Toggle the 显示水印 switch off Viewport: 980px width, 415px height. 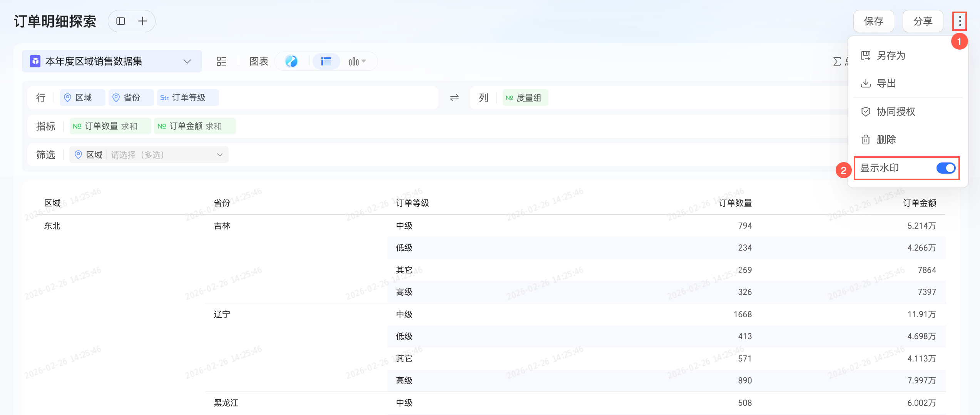[946, 168]
